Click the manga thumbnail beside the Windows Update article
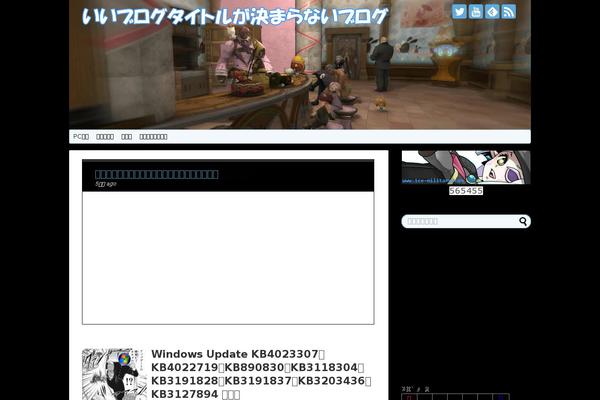This screenshot has width=600, height=400. (114, 374)
